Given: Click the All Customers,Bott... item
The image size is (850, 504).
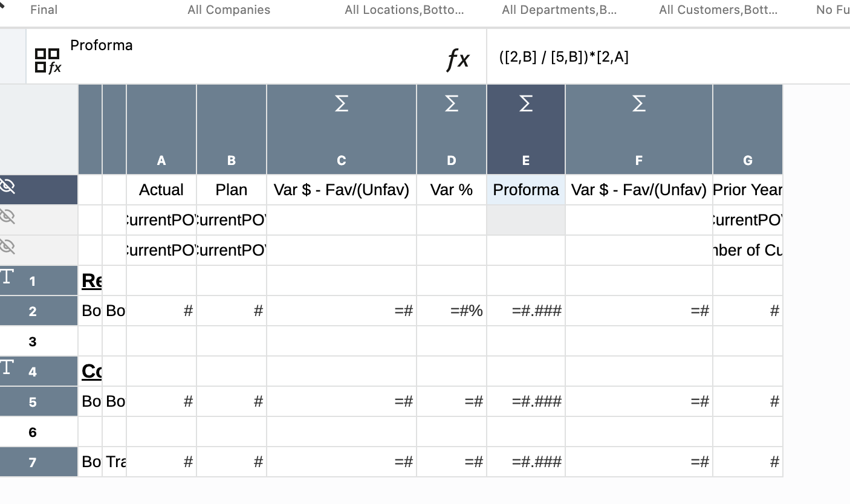Looking at the screenshot, I should pyautogui.click(x=718, y=10).
